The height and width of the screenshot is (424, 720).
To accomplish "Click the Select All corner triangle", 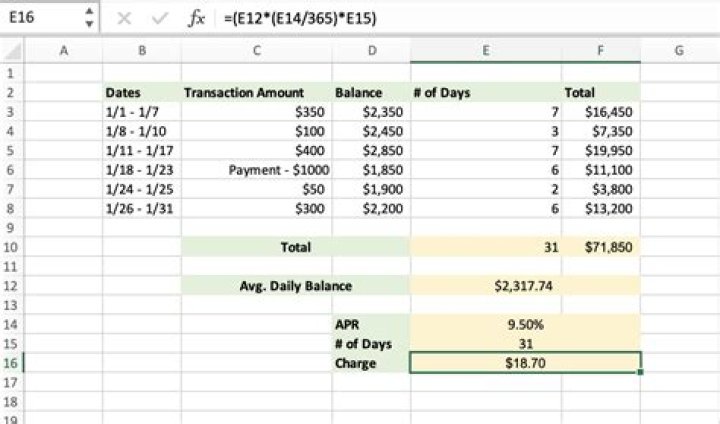I will pos(12,51).
